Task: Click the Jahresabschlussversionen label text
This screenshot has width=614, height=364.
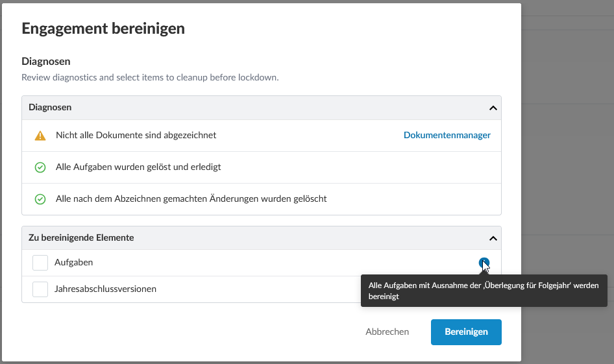Action: click(x=105, y=289)
